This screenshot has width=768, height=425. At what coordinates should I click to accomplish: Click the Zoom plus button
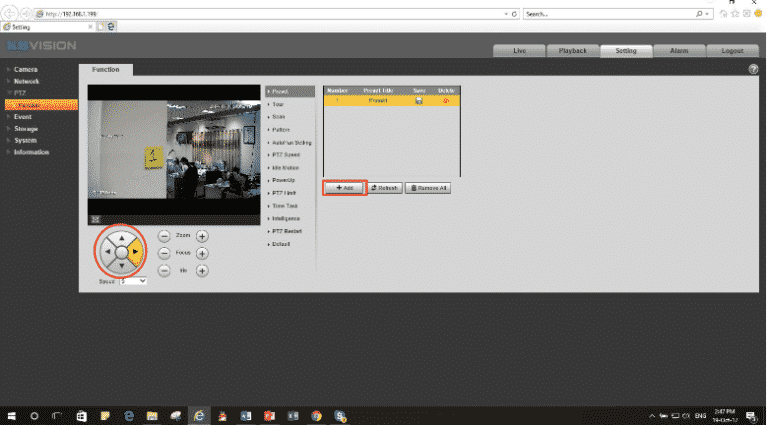pyautogui.click(x=201, y=236)
